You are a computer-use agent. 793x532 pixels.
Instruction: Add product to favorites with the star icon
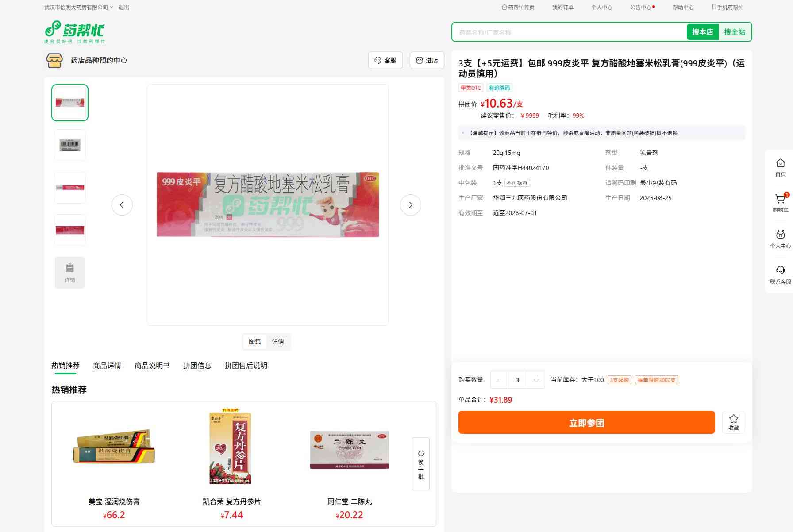[x=733, y=422]
